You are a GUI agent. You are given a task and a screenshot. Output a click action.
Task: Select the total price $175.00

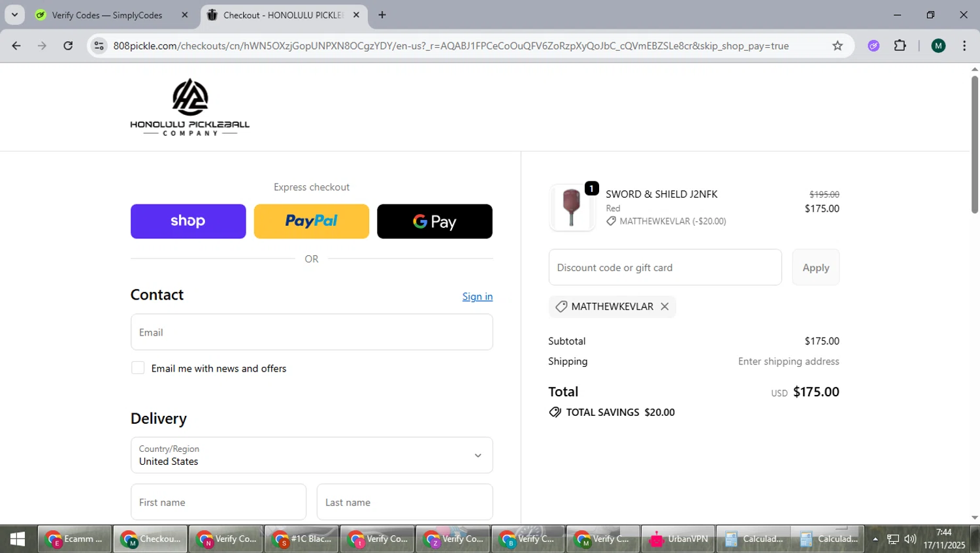pos(816,392)
